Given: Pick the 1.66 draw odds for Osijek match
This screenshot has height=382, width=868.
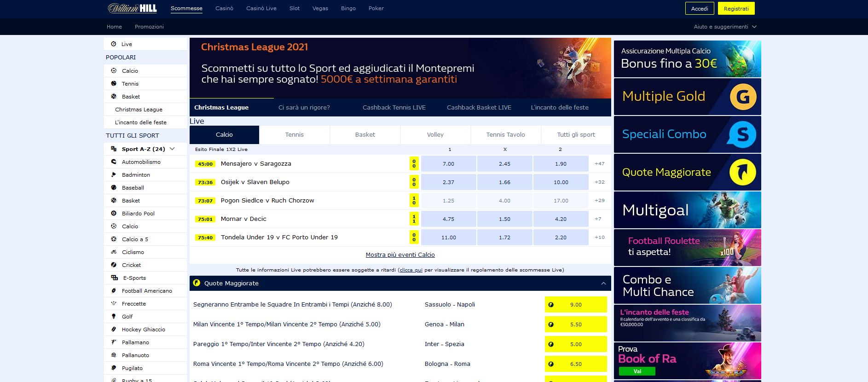Looking at the screenshot, I should click(504, 182).
